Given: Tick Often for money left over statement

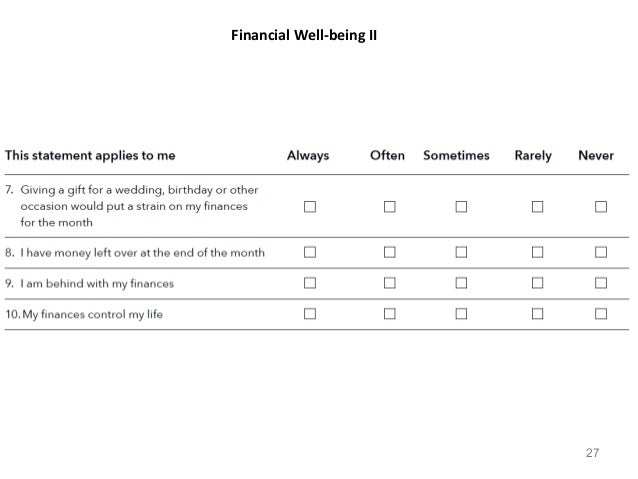Looking at the screenshot, I should [390, 252].
